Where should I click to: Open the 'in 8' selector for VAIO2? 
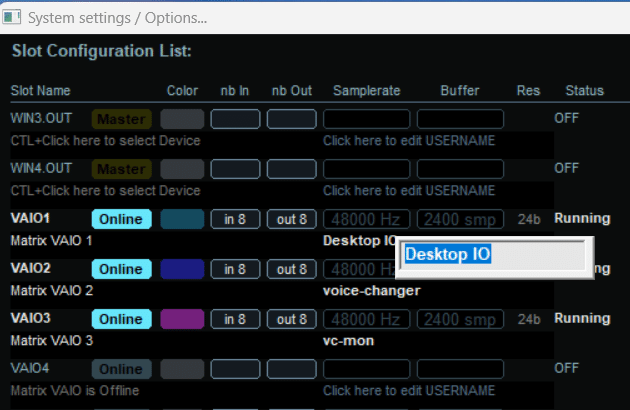tap(235, 269)
